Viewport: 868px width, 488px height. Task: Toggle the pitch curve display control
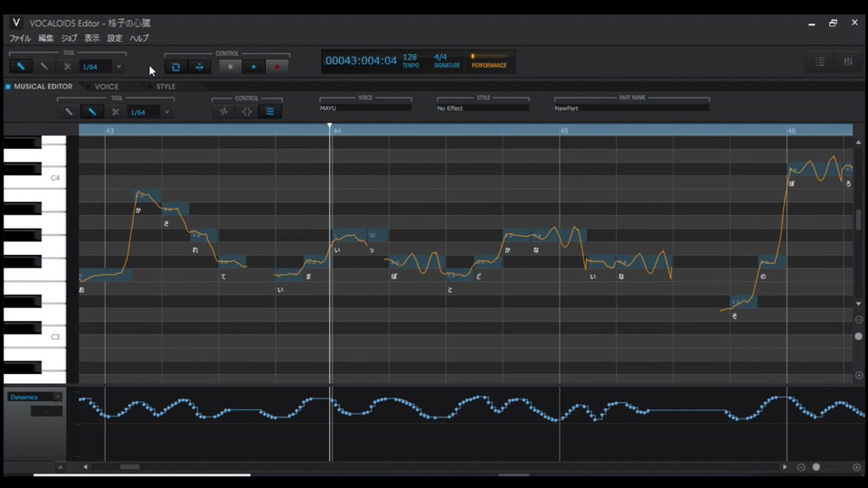[270, 112]
